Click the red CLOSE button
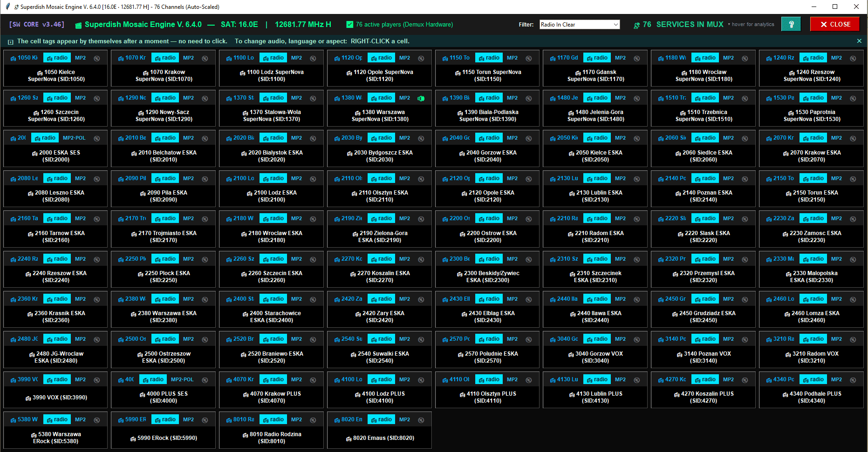 click(x=835, y=24)
